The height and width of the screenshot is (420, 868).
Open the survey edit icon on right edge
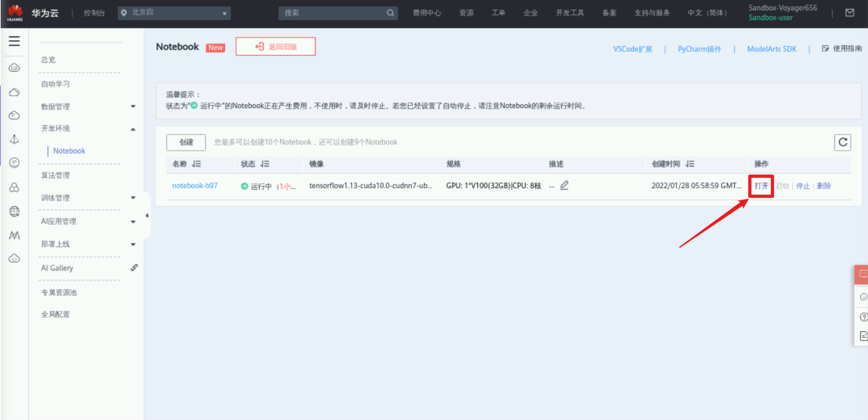[x=863, y=336]
